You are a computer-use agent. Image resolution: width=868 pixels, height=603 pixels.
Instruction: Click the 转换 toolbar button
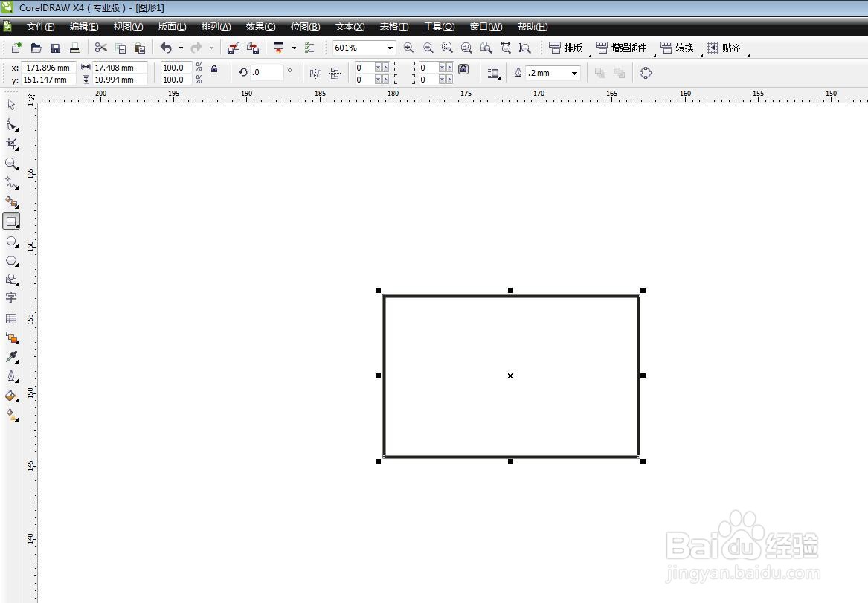[677, 48]
